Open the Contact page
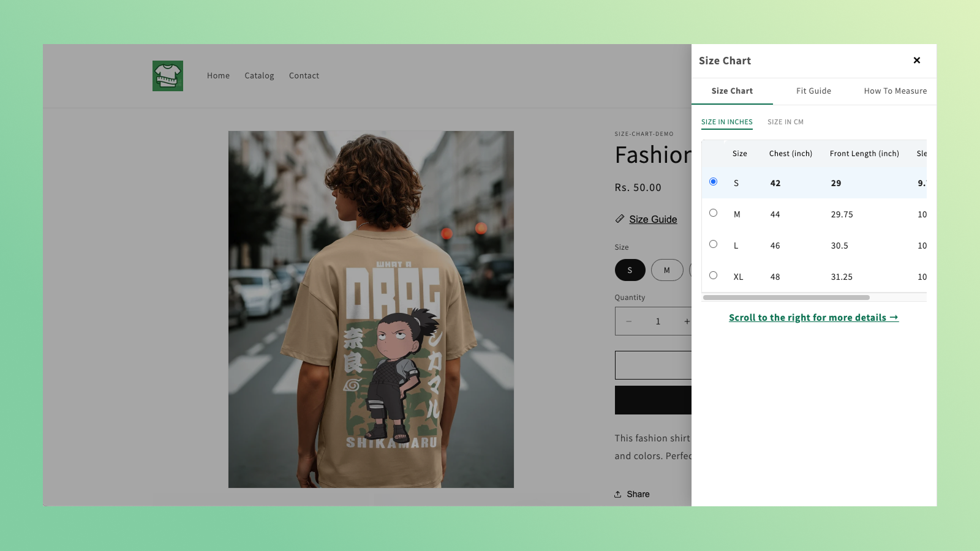 coord(304,76)
